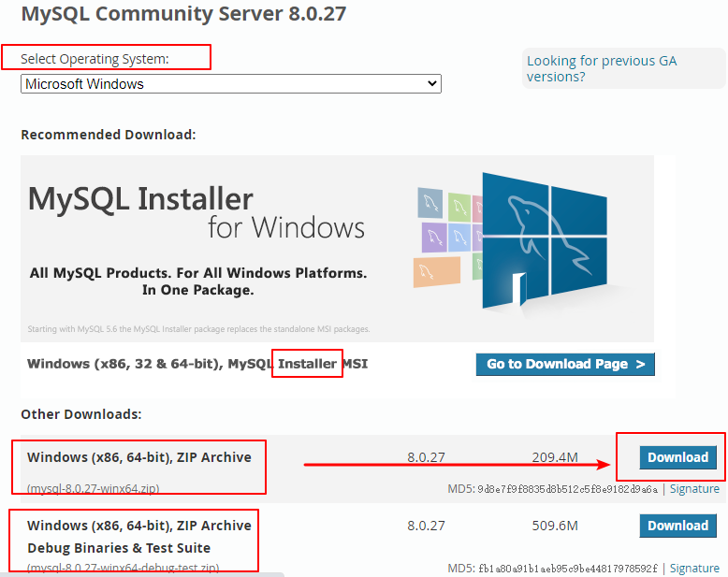
Task: Click the (mysql-8.0.27-winx64.zip) filename text
Action: 94,489
